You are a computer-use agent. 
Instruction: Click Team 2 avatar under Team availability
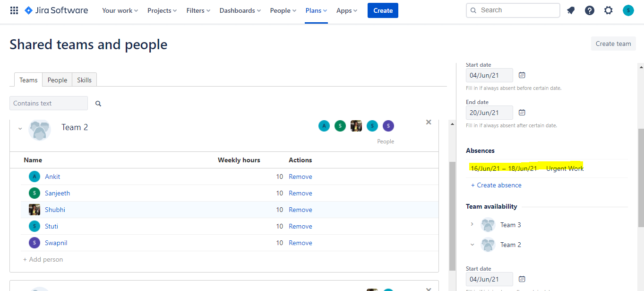(488, 245)
